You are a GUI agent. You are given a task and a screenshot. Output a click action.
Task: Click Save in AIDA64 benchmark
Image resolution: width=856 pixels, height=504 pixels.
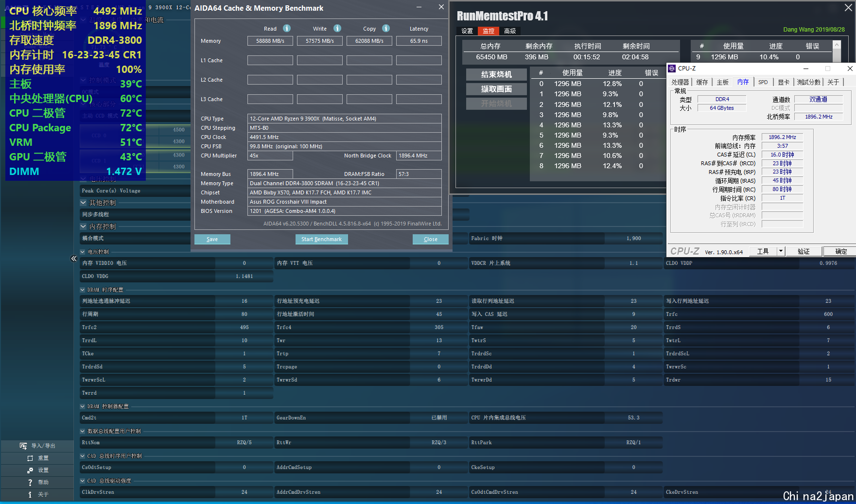click(212, 239)
